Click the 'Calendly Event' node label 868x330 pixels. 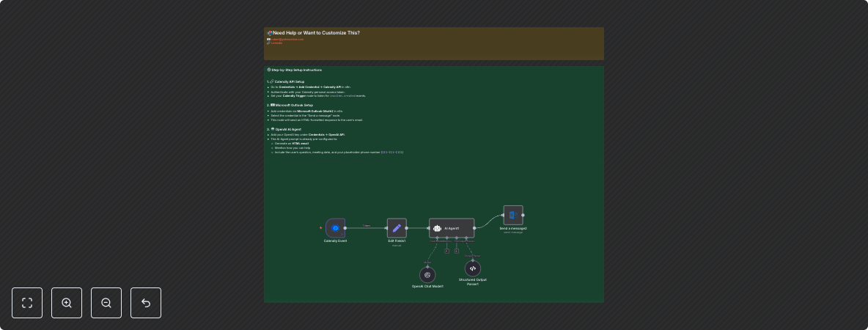[336, 241]
